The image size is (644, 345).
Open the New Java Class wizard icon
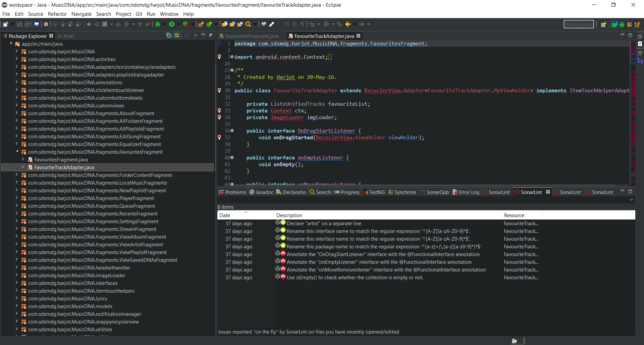[x=209, y=24]
